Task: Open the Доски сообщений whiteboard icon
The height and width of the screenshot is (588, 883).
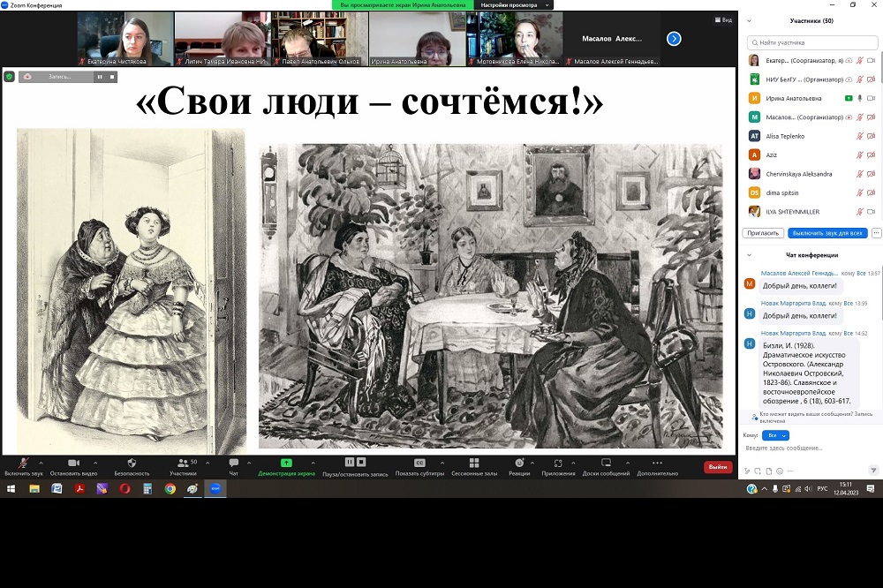Action: 606,464
